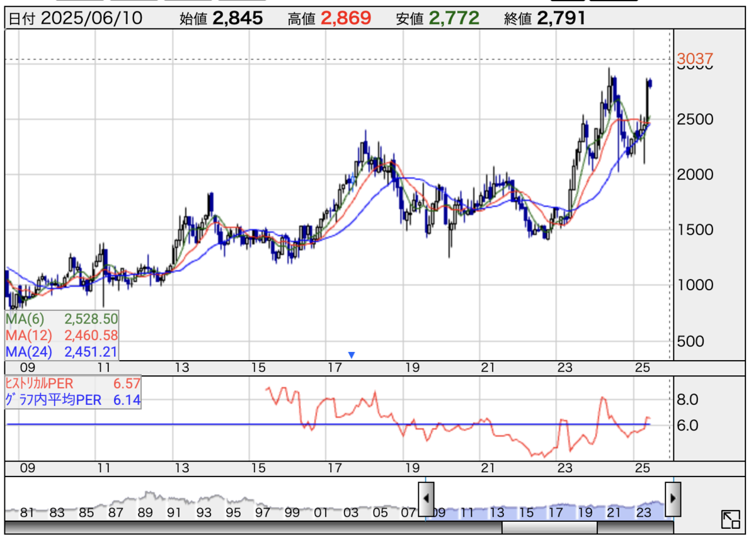
Task: Click the fullscreen expand icon at bottom right
Action: click(x=731, y=519)
